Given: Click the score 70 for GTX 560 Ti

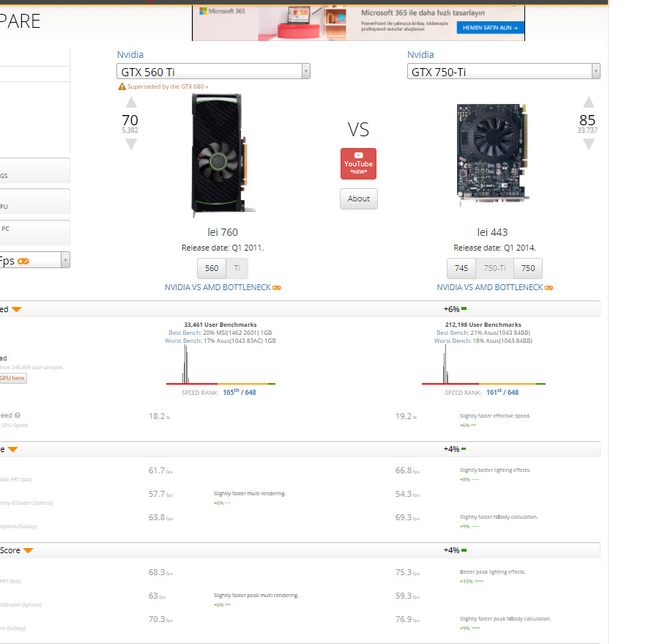Looking at the screenshot, I should pos(130,120).
